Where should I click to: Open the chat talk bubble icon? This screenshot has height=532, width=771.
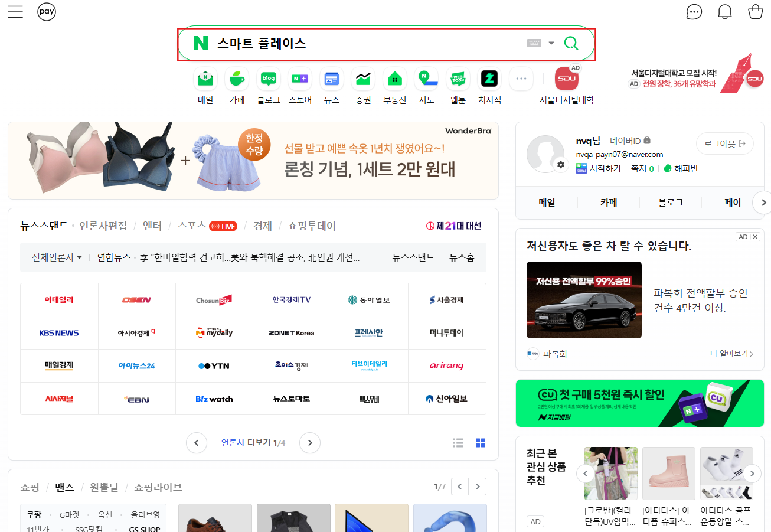coord(695,12)
